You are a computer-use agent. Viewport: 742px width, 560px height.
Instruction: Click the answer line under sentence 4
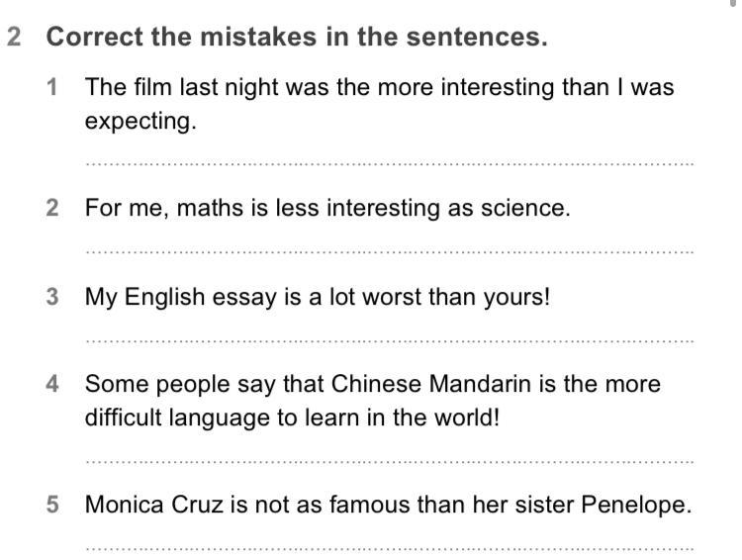coord(390,461)
